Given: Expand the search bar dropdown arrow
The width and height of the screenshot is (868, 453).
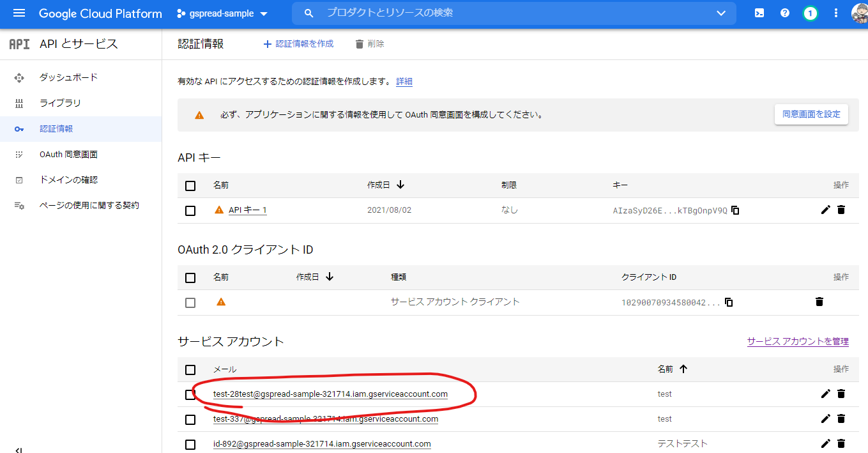Looking at the screenshot, I should tap(721, 13).
